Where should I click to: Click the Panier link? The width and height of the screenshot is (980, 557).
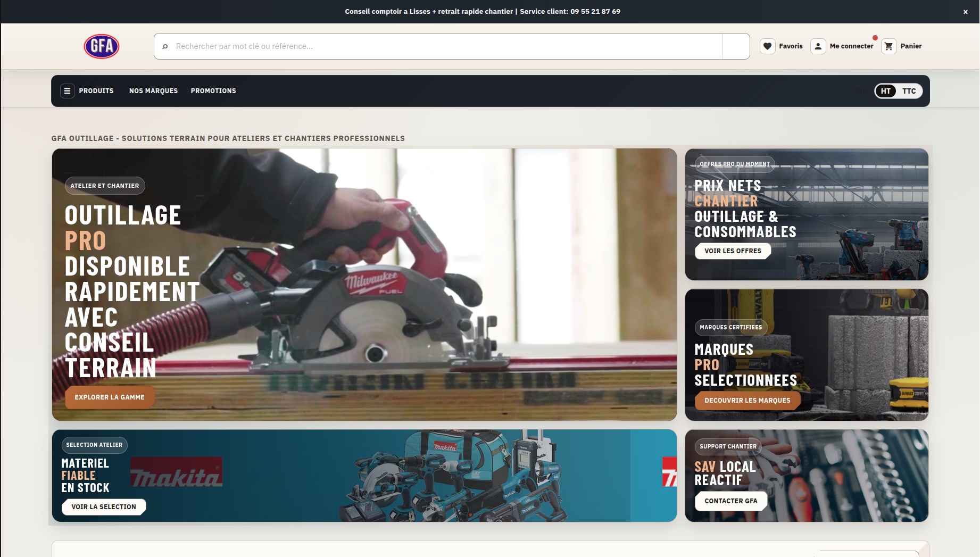point(902,46)
